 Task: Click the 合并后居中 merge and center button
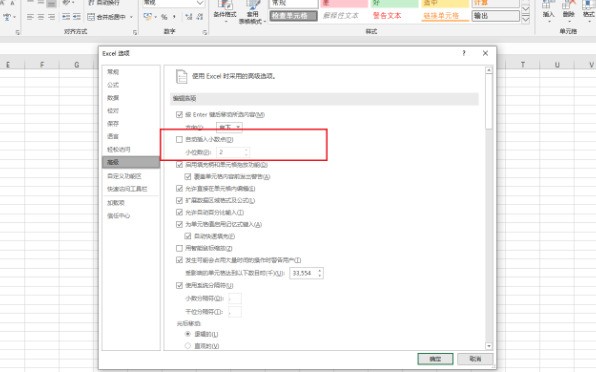pos(107,17)
